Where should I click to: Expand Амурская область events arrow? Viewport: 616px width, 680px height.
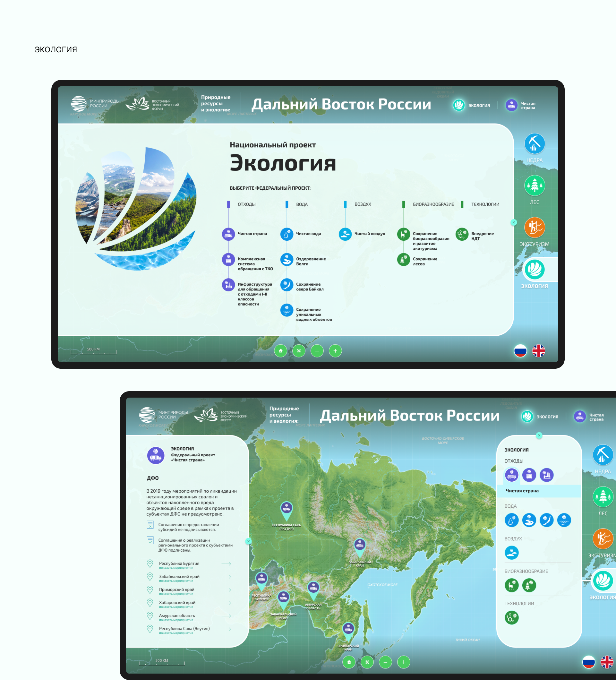click(226, 616)
